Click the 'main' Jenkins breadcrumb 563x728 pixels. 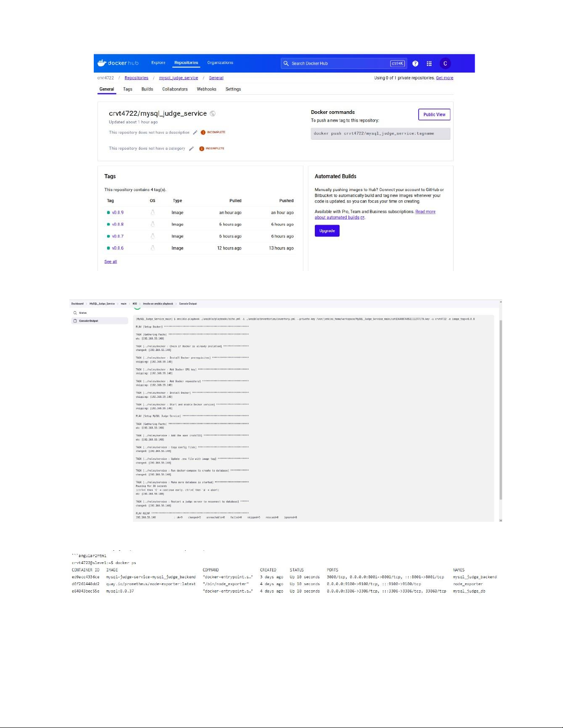(x=124, y=304)
